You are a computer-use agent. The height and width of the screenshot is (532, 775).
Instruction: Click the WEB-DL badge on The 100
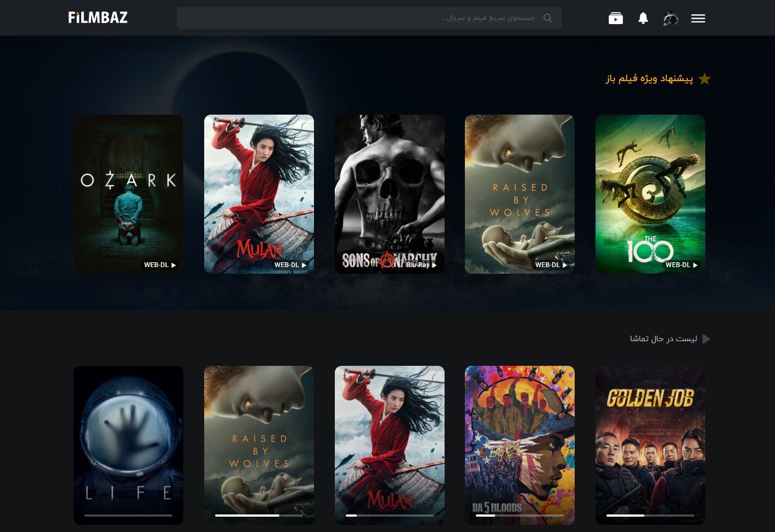(682, 265)
